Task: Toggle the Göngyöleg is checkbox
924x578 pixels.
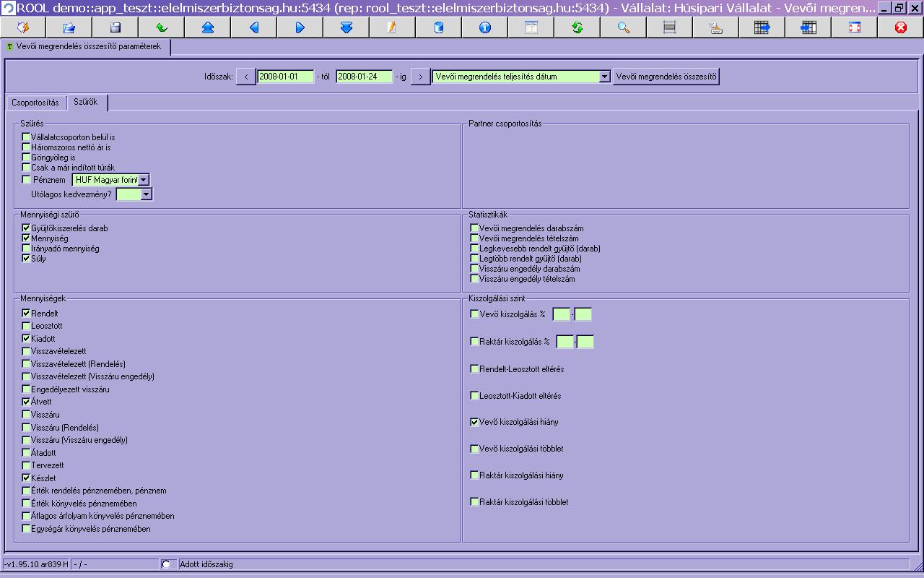Action: tap(27, 158)
